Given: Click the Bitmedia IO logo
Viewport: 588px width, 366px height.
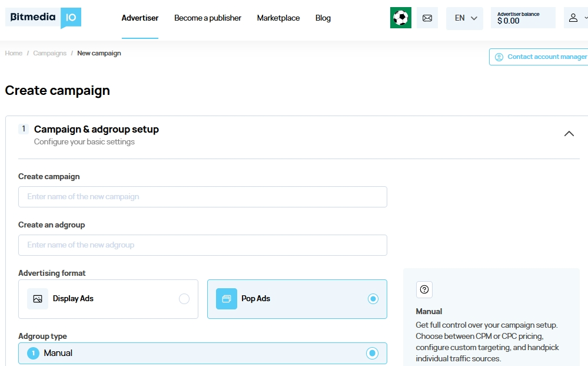Looking at the screenshot, I should pos(43,18).
